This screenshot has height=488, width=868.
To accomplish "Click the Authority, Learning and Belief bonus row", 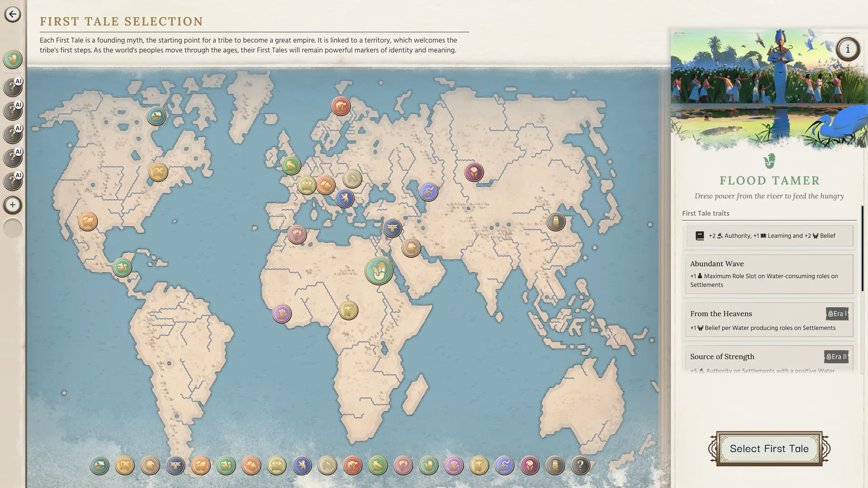I will pyautogui.click(x=769, y=236).
